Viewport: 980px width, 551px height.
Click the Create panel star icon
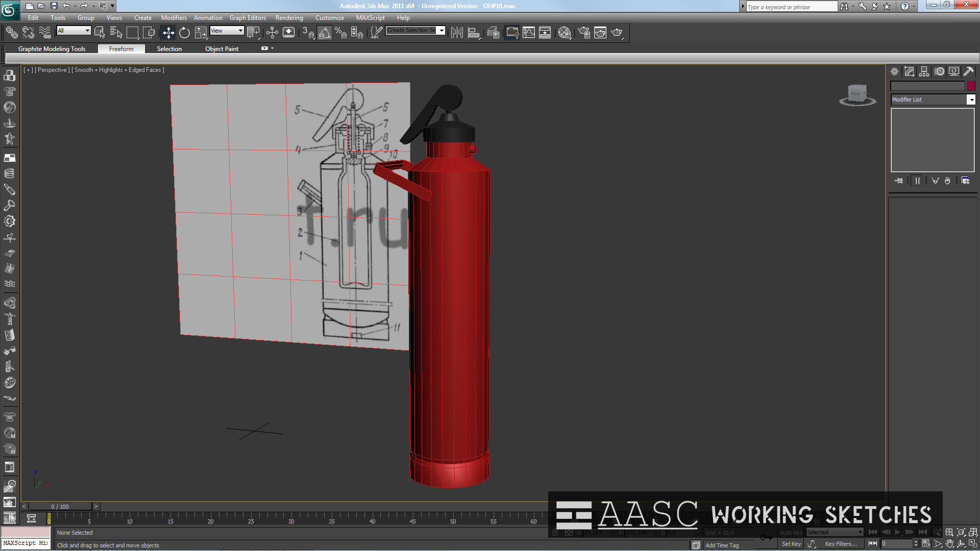pyautogui.click(x=894, y=71)
